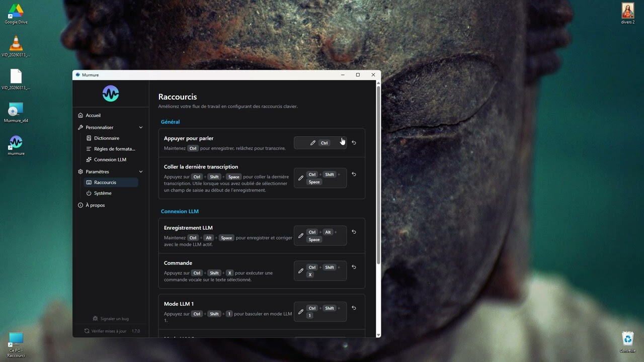Close the Murmure window
The height and width of the screenshot is (362, 644).
(x=373, y=75)
